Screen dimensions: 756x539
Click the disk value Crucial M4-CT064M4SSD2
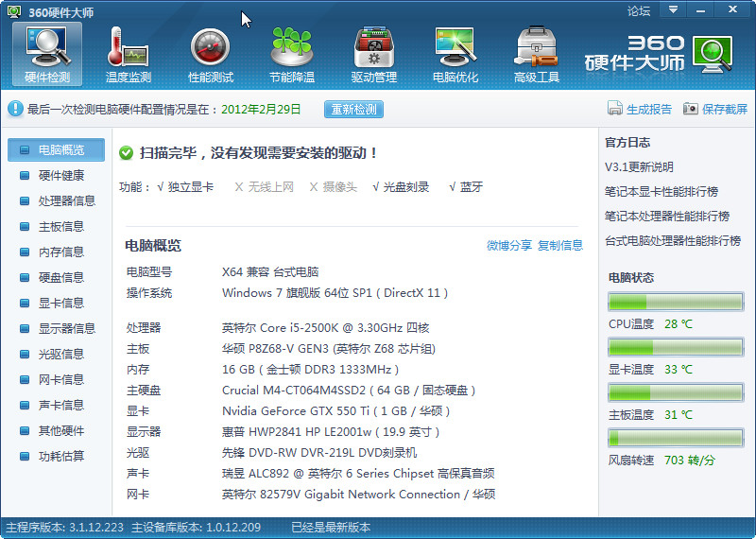(x=349, y=391)
